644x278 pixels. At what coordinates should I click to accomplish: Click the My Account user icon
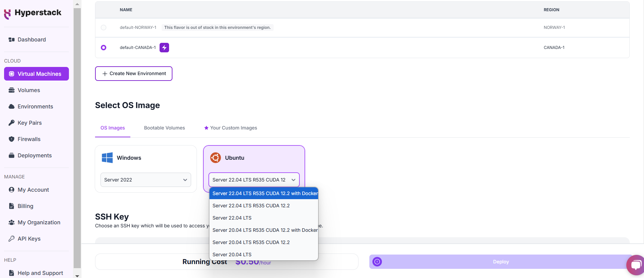[12, 190]
